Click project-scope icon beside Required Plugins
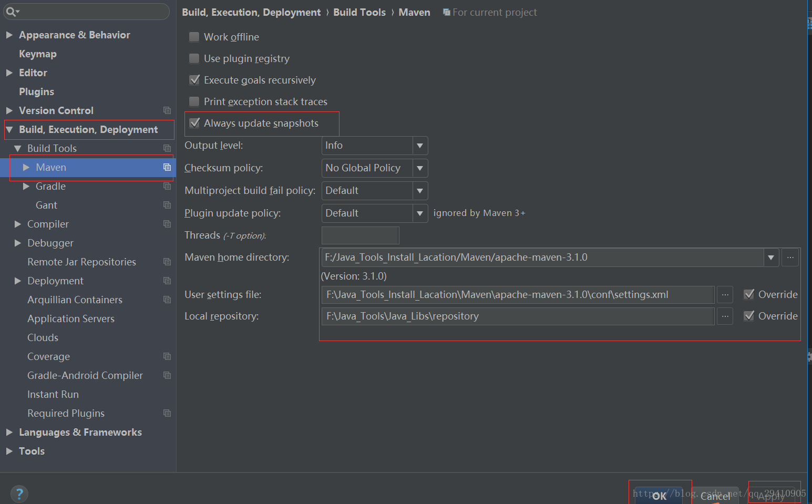 point(167,413)
